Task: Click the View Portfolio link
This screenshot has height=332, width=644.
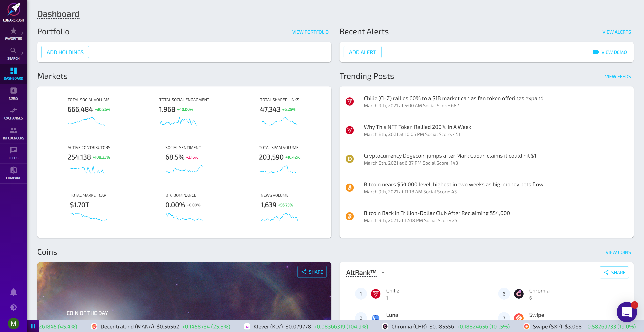Action: point(310,32)
